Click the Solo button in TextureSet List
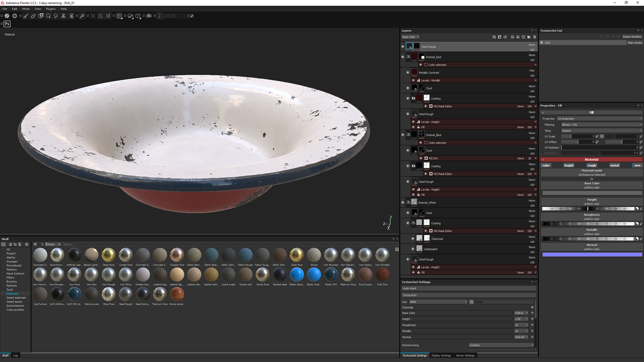The image size is (644, 362). click(604, 37)
